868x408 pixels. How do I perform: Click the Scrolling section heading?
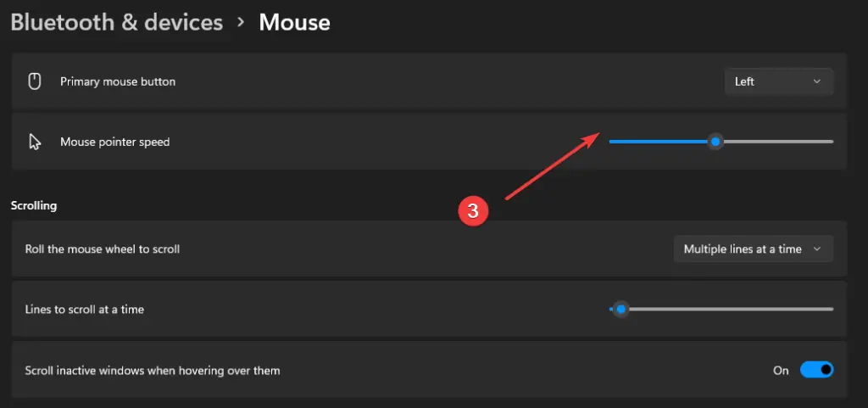34,206
